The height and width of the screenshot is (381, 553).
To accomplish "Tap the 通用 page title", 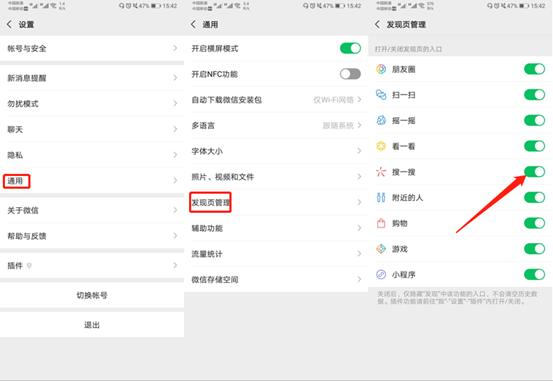I will point(210,25).
